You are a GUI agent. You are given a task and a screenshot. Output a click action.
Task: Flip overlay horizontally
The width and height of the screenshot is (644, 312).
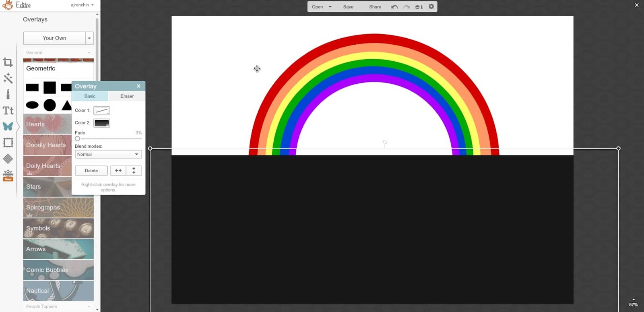click(x=118, y=171)
